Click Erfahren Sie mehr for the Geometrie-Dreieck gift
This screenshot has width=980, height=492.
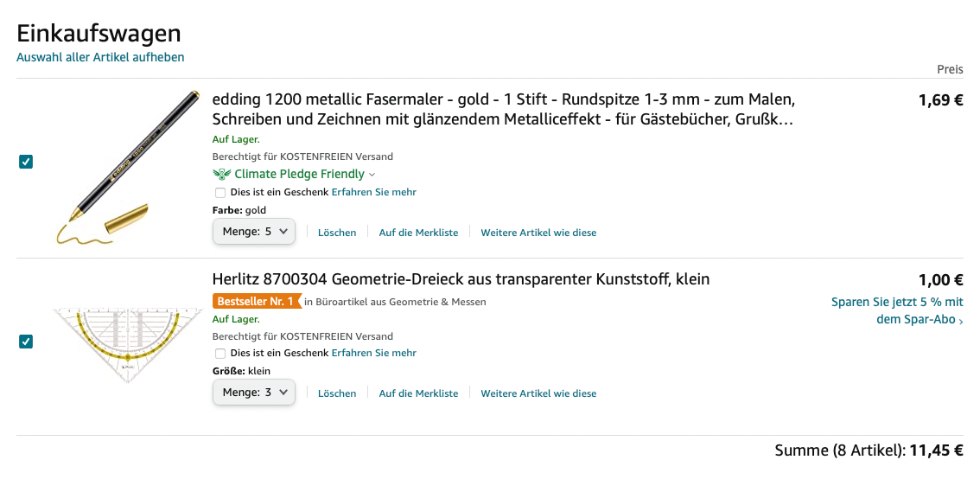pos(373,353)
